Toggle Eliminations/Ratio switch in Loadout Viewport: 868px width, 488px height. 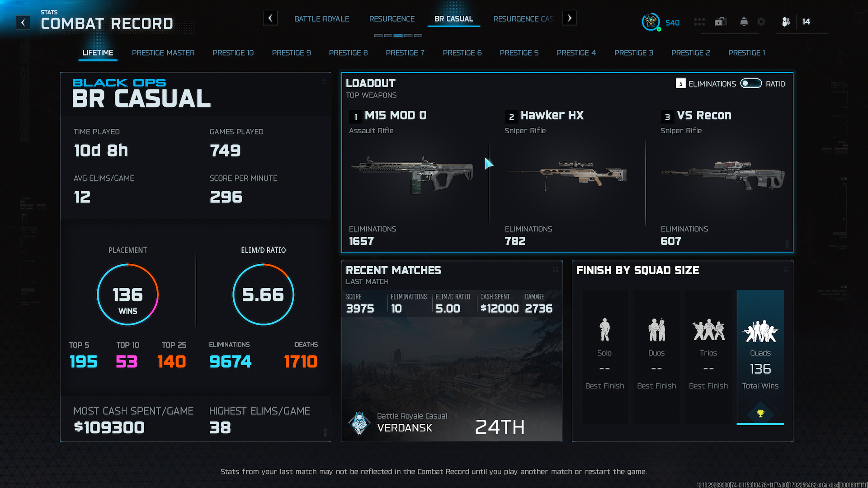pos(751,84)
